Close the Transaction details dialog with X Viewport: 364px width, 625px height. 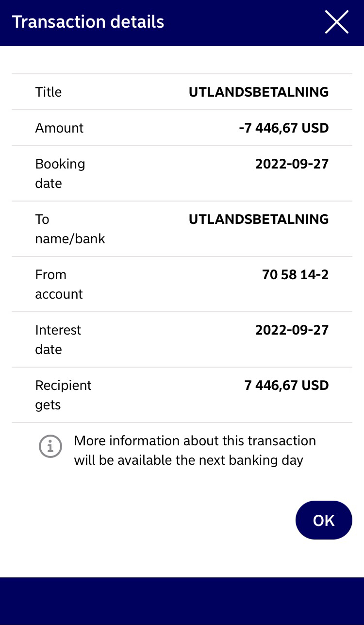coord(336,22)
